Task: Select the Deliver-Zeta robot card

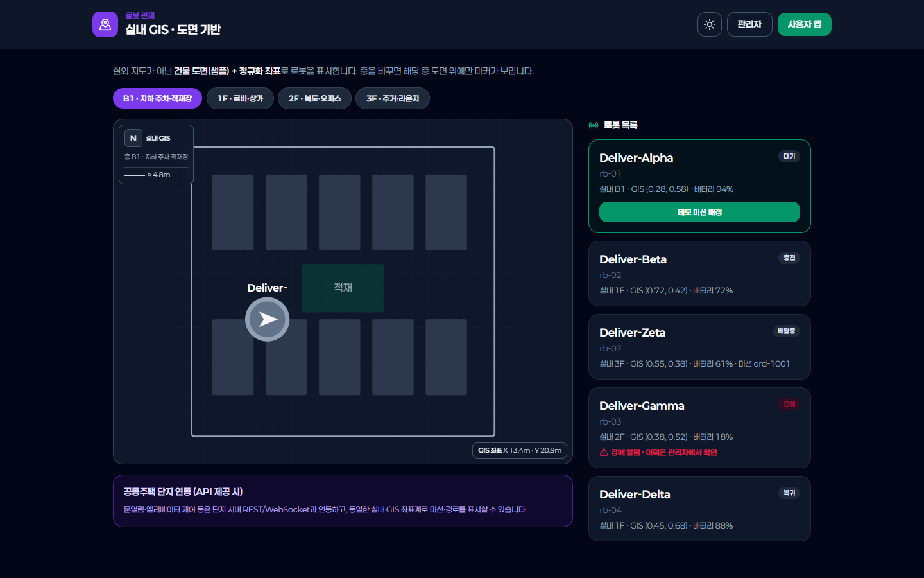Action: tap(699, 347)
